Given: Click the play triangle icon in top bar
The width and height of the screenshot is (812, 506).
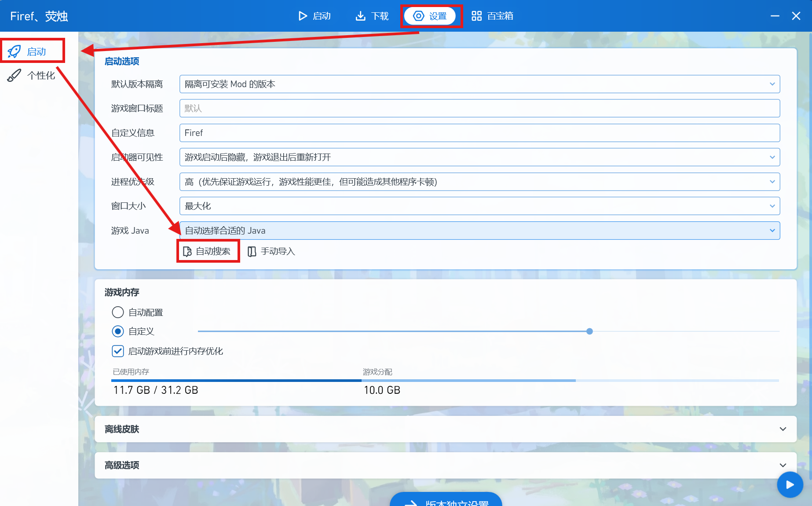Looking at the screenshot, I should point(303,16).
